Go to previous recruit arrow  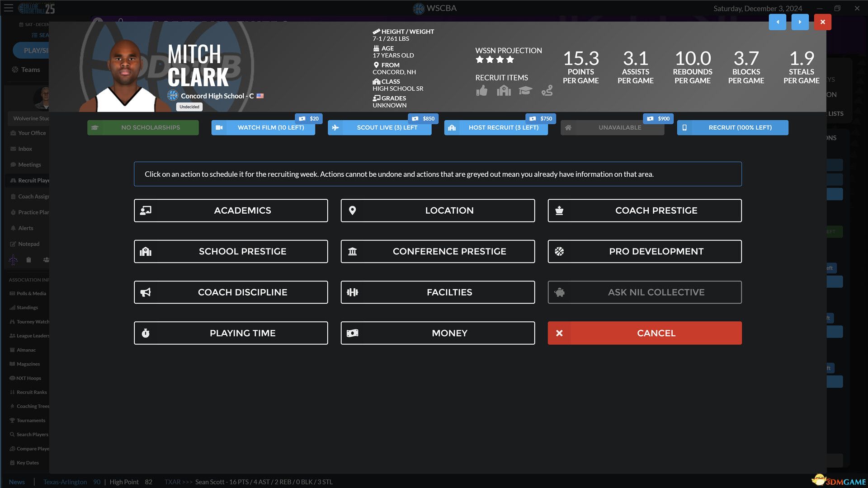(x=778, y=22)
